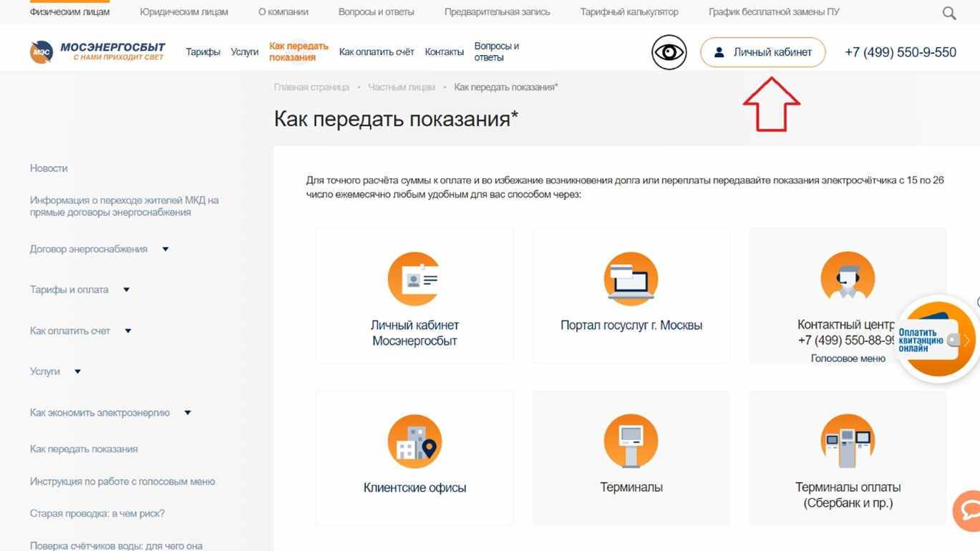Image resolution: width=980 pixels, height=551 pixels.
Task: Click Портал госуслуг г. Москвы label
Action: click(x=631, y=325)
